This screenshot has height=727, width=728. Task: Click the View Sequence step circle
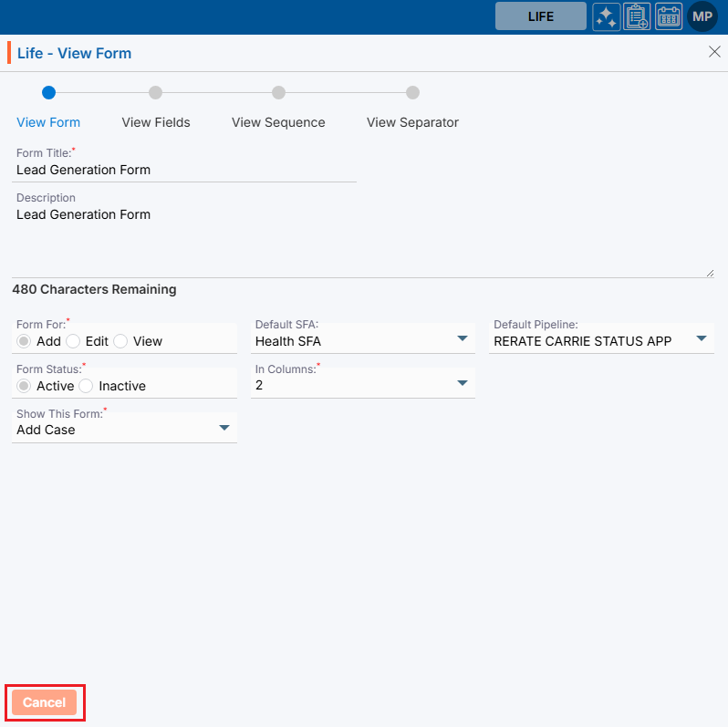point(278,92)
